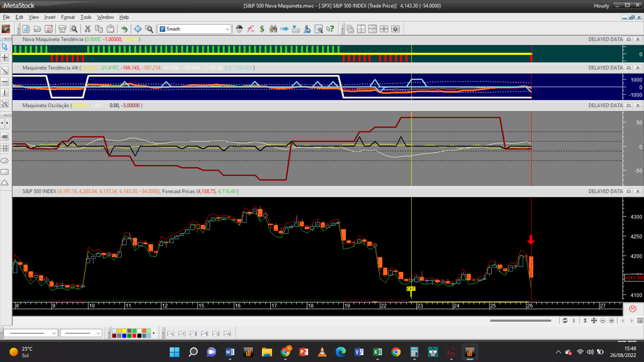Viewport: 644px width, 362px height.
Task: Open the line style dropdown
Action: (x=31, y=333)
